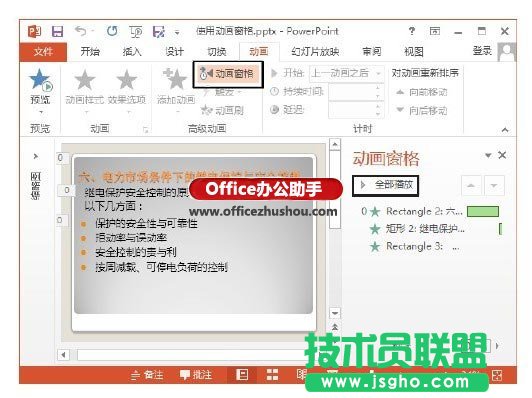
Task: Click fit slide to window icon
Action: coord(497,375)
